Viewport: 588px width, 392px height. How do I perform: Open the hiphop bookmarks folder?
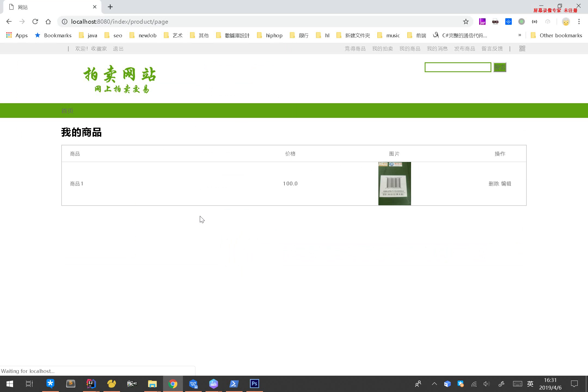coord(270,35)
